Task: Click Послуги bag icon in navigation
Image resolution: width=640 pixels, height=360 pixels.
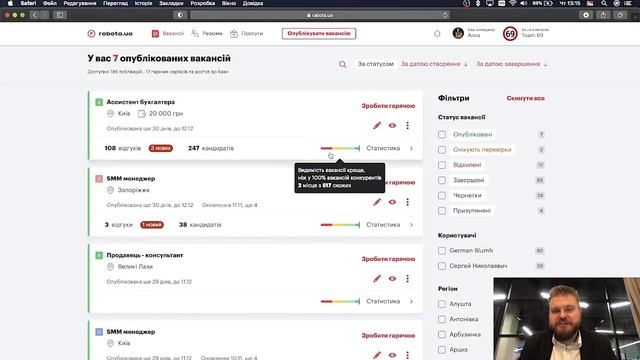Action: pyautogui.click(x=233, y=33)
